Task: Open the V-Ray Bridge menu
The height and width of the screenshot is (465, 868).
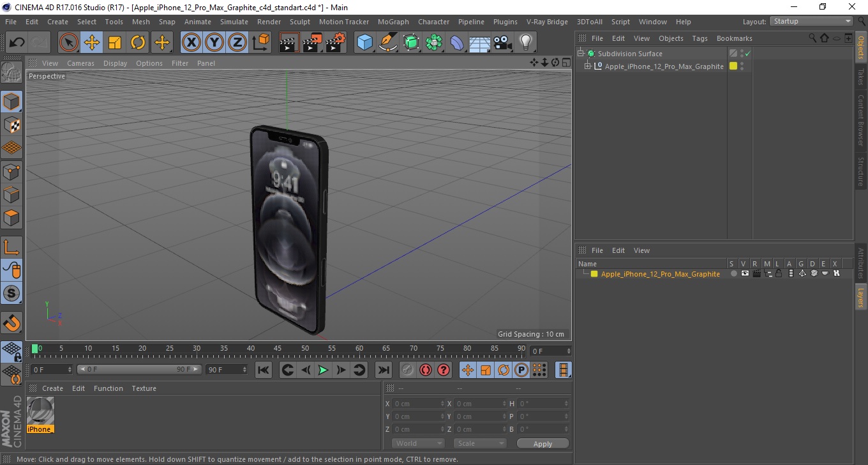Action: coord(547,22)
